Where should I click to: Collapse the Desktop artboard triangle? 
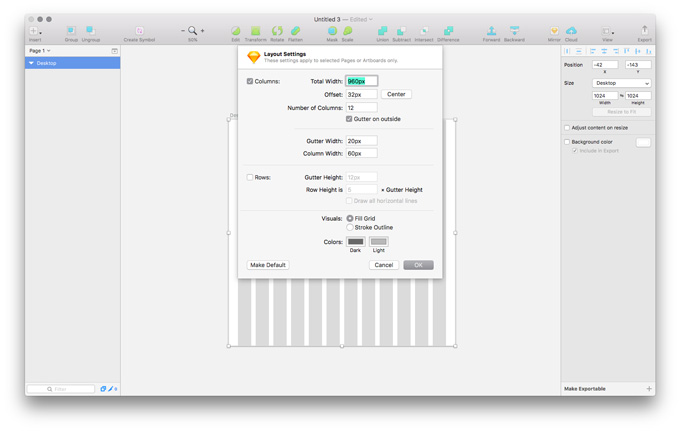click(31, 63)
